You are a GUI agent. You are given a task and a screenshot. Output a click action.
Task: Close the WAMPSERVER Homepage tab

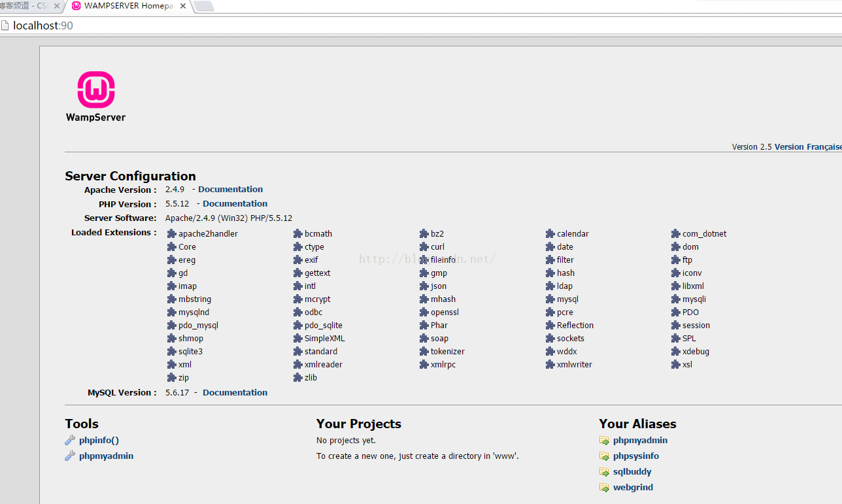(182, 6)
